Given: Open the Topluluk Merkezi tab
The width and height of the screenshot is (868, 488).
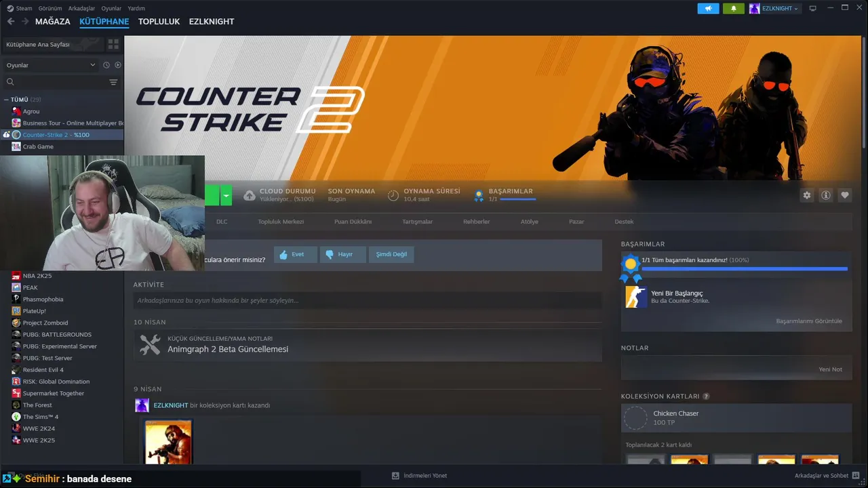Looking at the screenshot, I should click(281, 222).
